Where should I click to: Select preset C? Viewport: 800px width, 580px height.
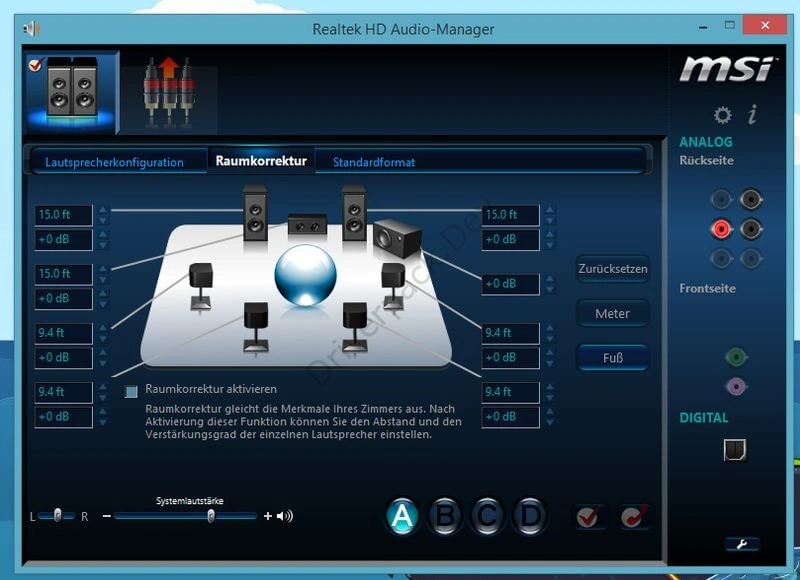click(487, 516)
